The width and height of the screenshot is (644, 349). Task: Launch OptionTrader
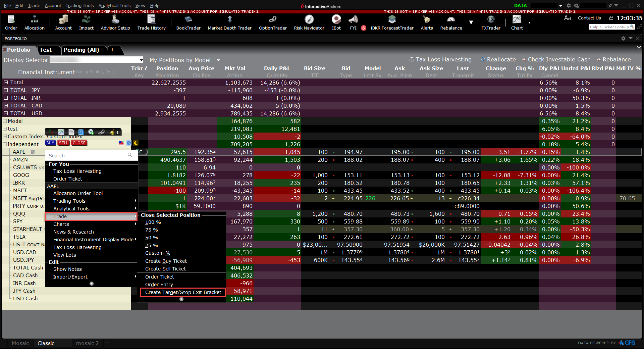click(x=273, y=23)
